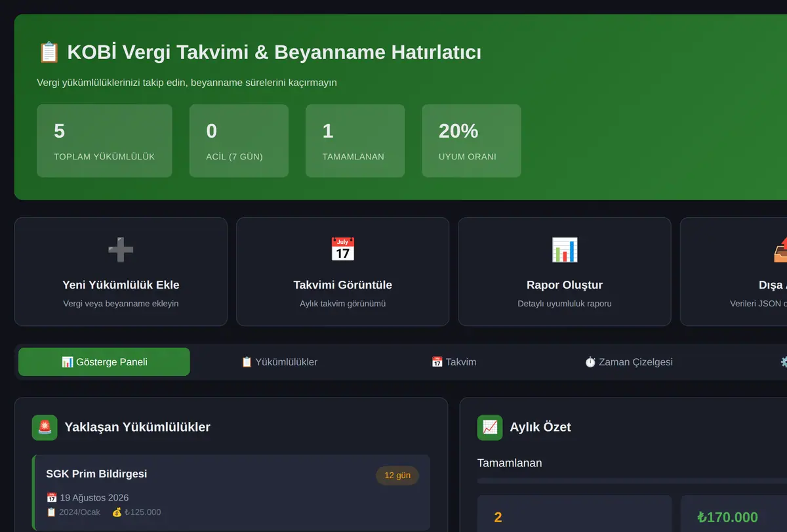This screenshot has width=787, height=532.
Task: Open the Gösterge Paneli tab
Action: pos(104,362)
